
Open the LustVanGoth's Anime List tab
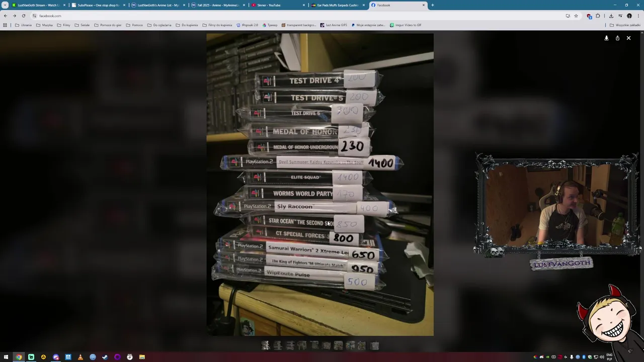click(x=158, y=5)
